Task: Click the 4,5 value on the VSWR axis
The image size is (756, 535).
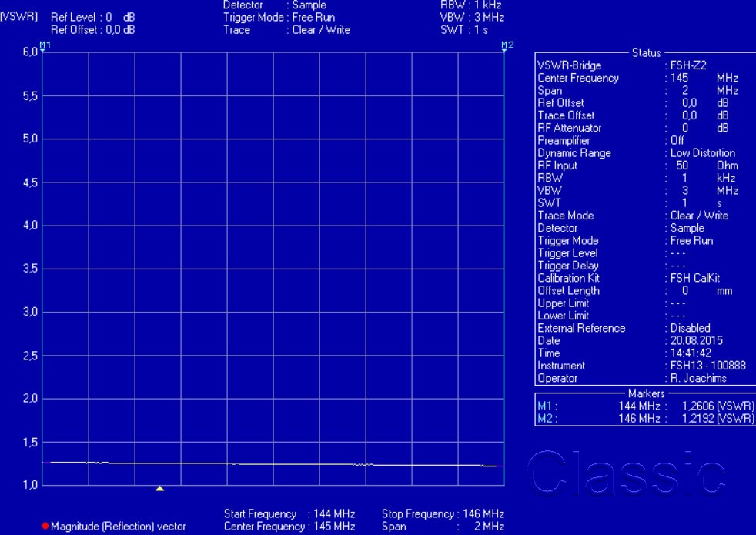Action: (x=30, y=182)
